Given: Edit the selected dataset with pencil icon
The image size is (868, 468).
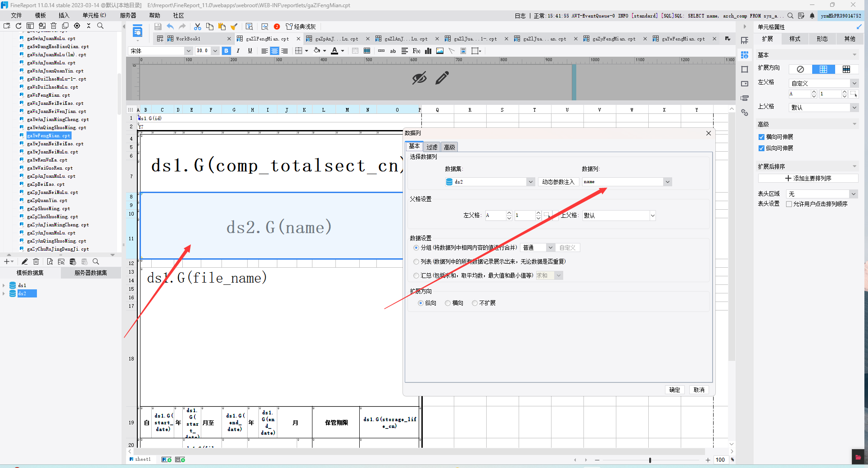Looking at the screenshot, I should [25, 261].
